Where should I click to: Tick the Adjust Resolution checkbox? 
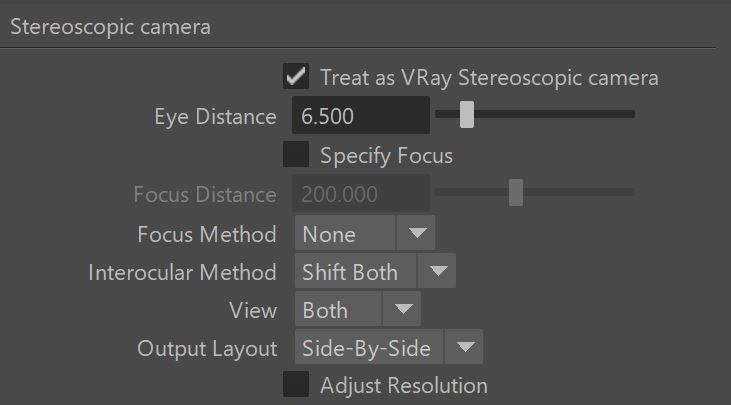(x=296, y=384)
